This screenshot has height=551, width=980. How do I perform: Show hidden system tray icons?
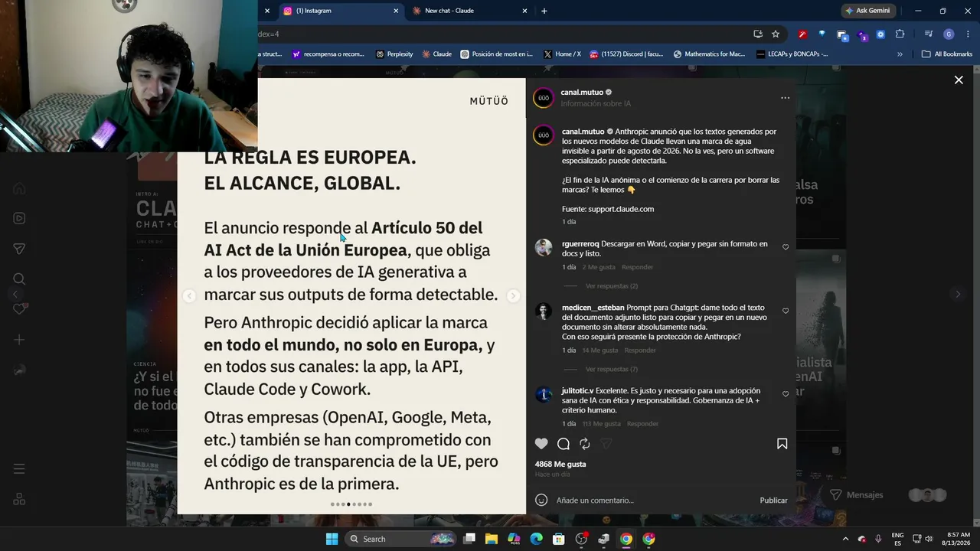(x=845, y=539)
